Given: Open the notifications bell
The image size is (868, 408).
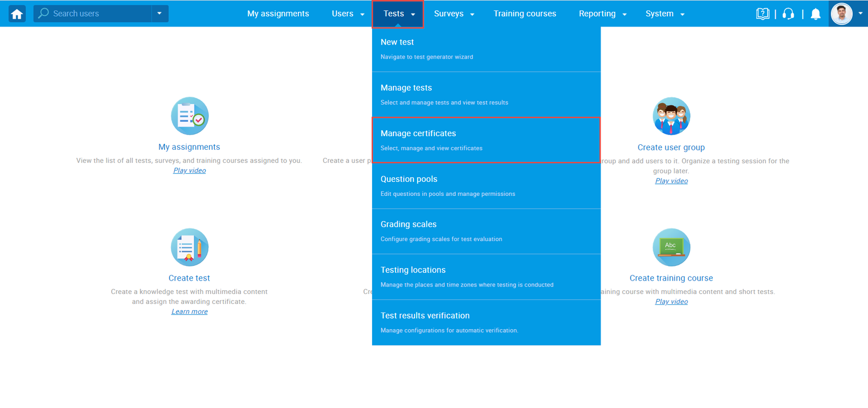Looking at the screenshot, I should coord(815,14).
